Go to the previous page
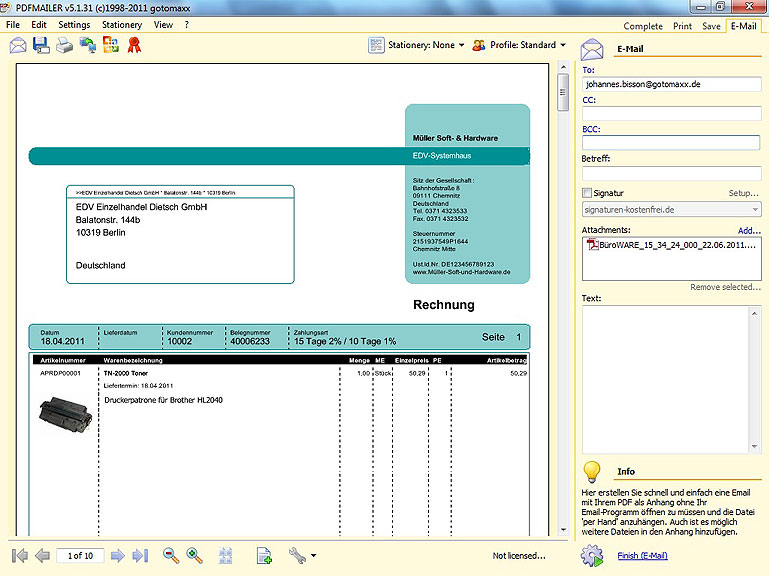Viewport: 769px width, 576px height. (43, 555)
